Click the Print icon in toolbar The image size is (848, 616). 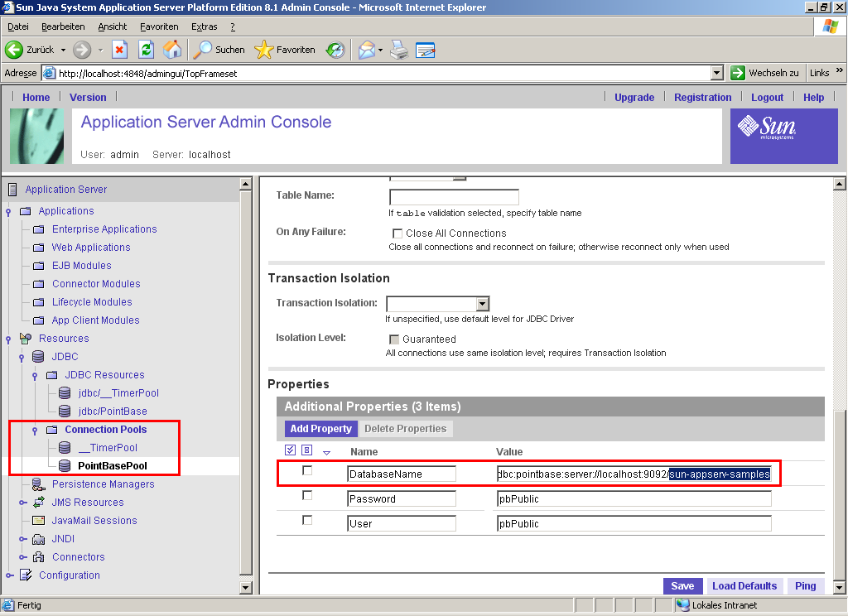click(399, 50)
